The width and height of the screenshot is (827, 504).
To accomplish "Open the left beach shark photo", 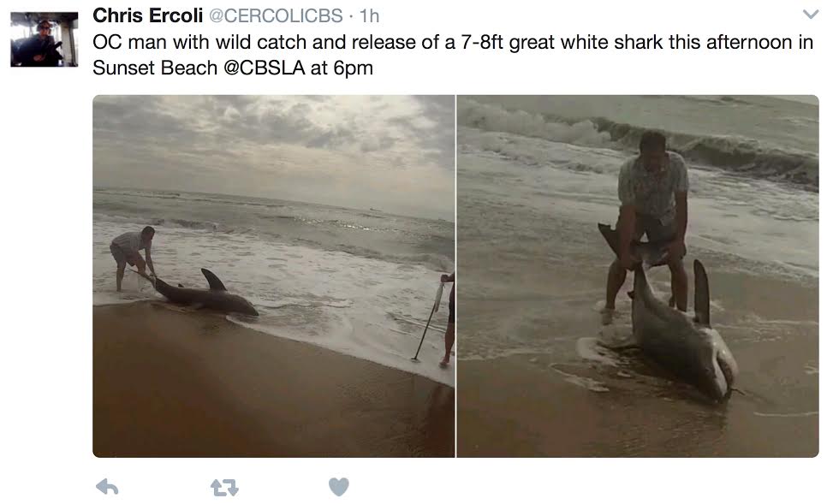I will pyautogui.click(x=274, y=276).
